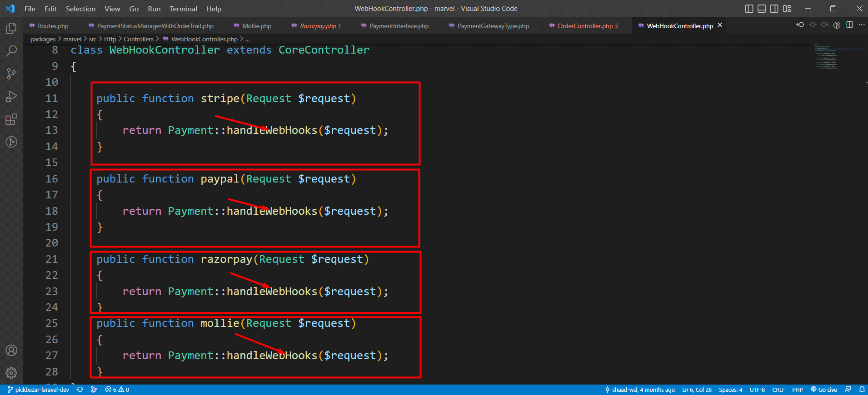This screenshot has height=395, width=868.
Task: Open the Terminal menu
Action: pyautogui.click(x=183, y=9)
